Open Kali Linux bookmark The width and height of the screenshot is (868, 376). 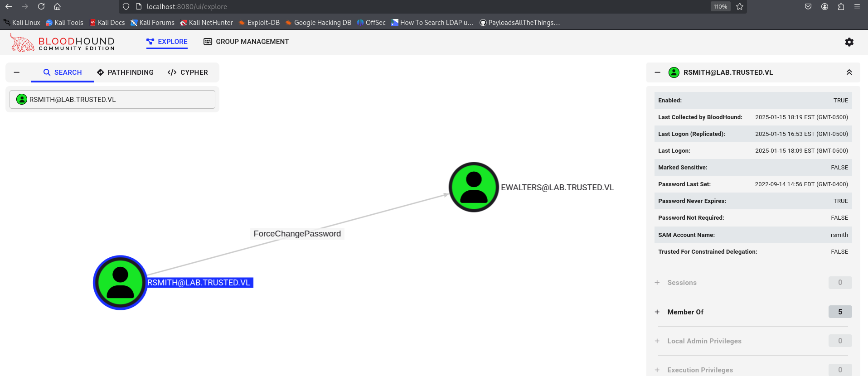(22, 23)
